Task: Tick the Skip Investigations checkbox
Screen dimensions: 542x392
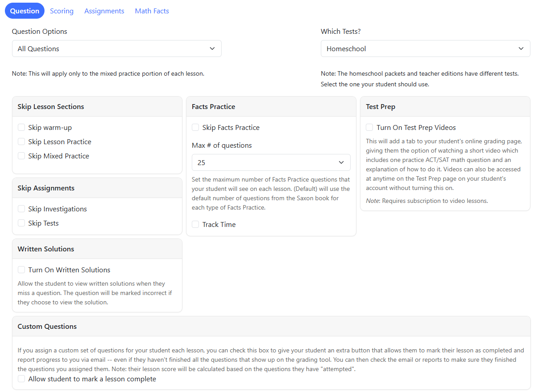Action: coord(21,209)
